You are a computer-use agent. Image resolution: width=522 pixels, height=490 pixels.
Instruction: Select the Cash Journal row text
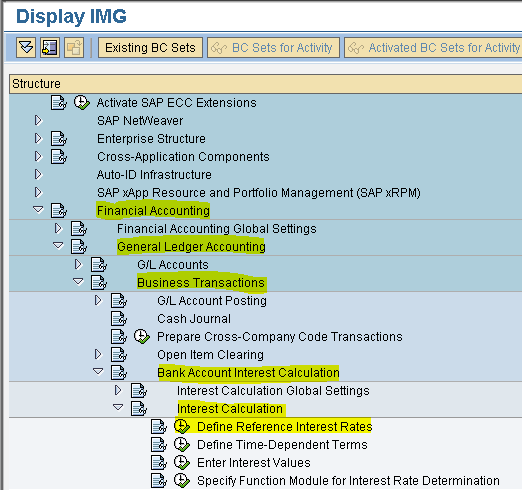click(x=194, y=319)
